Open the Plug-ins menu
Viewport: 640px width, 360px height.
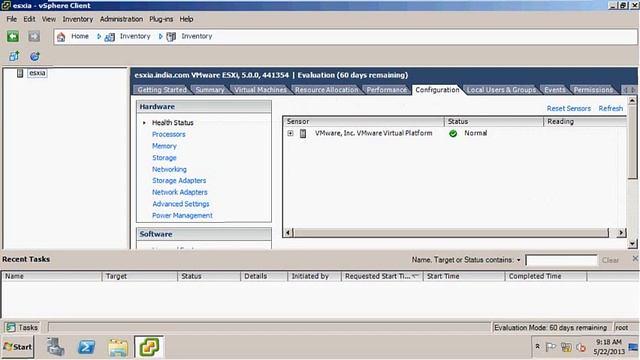coord(161,19)
